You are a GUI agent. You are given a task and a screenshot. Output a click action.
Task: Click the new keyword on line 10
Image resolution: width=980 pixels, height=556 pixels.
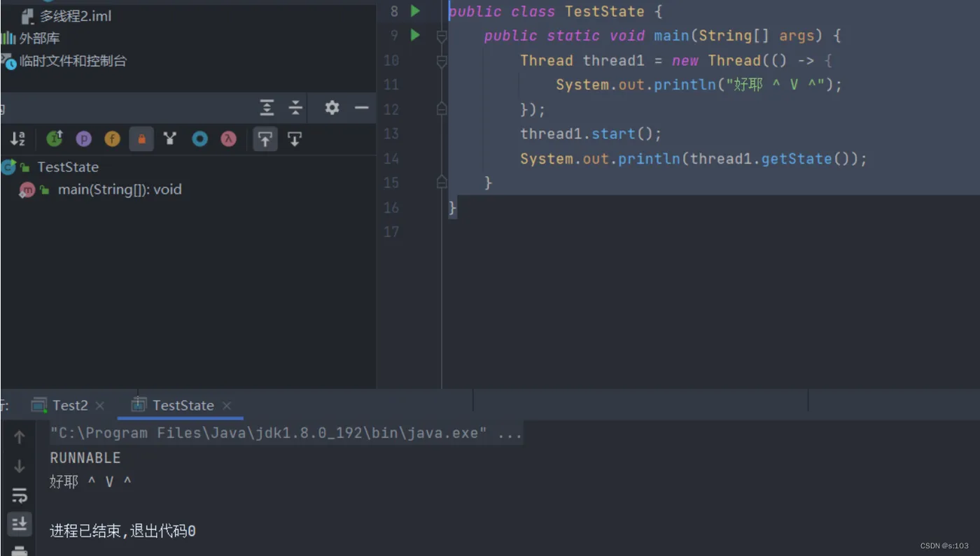(x=685, y=61)
